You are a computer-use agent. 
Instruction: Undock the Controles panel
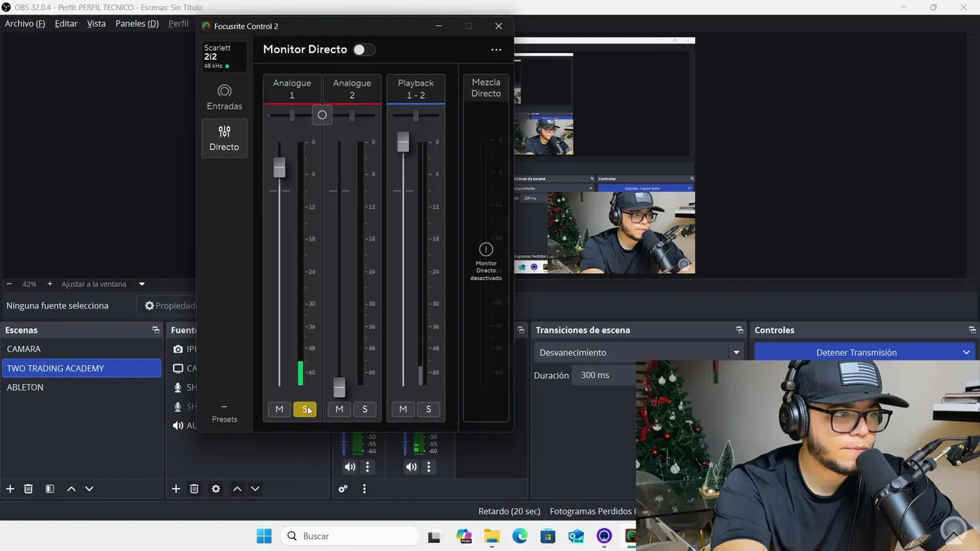coord(972,330)
